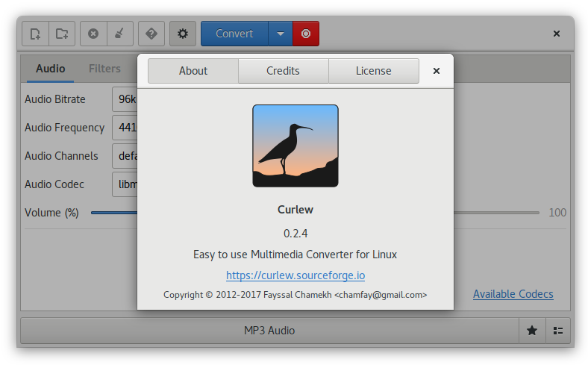
Task: Toggle the options panel with the gear icon
Action: (183, 34)
